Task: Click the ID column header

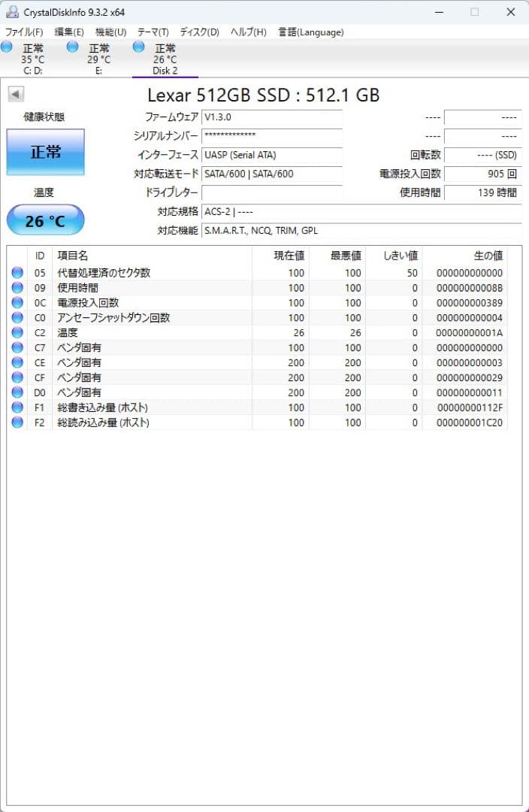Action: [x=39, y=256]
